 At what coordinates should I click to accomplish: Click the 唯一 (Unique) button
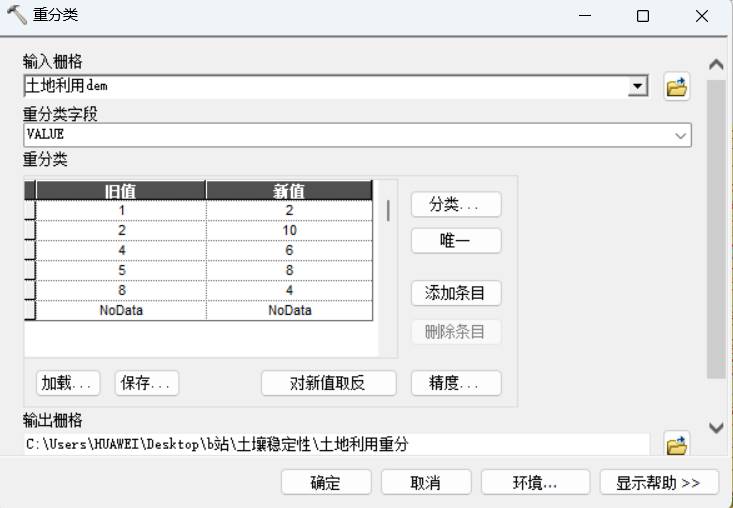pos(456,241)
